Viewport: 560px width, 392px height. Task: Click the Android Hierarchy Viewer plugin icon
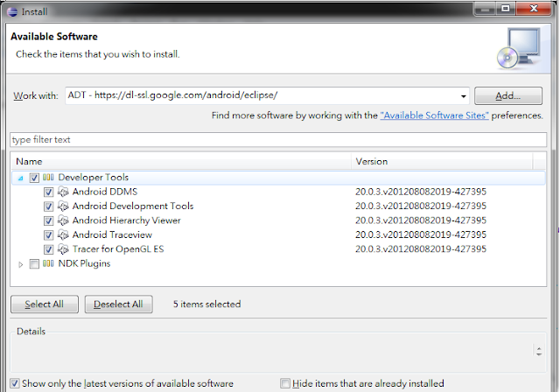(x=63, y=220)
